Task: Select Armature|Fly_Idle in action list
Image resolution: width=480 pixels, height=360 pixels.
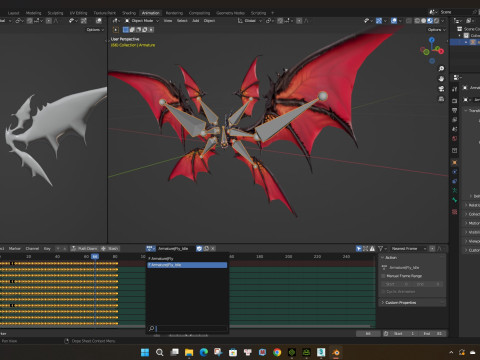Action: (187, 265)
